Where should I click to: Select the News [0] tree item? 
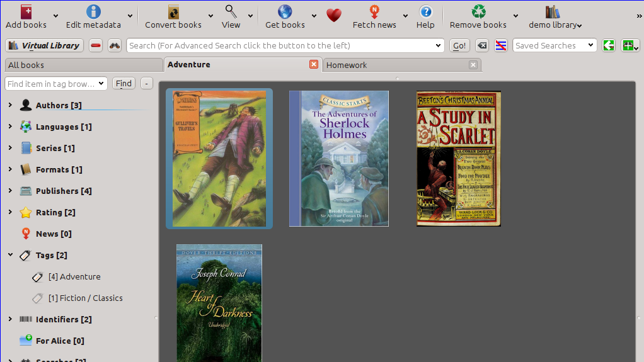(x=54, y=234)
